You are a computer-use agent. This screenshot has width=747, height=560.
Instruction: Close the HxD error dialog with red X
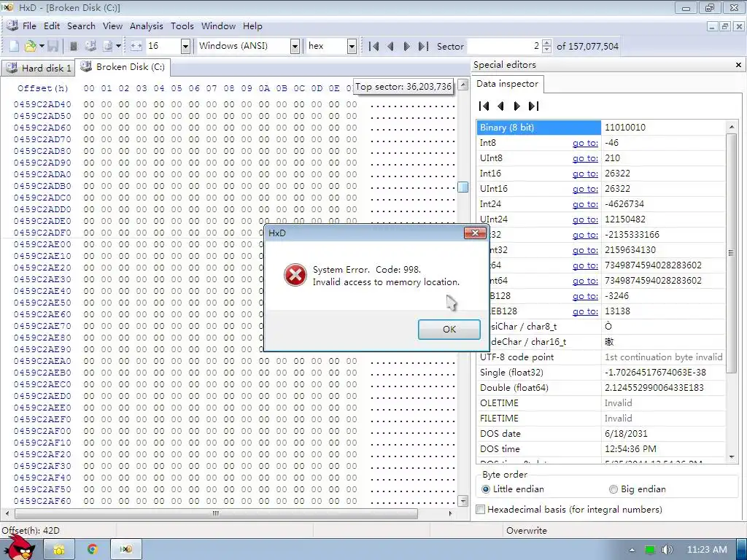click(x=475, y=233)
